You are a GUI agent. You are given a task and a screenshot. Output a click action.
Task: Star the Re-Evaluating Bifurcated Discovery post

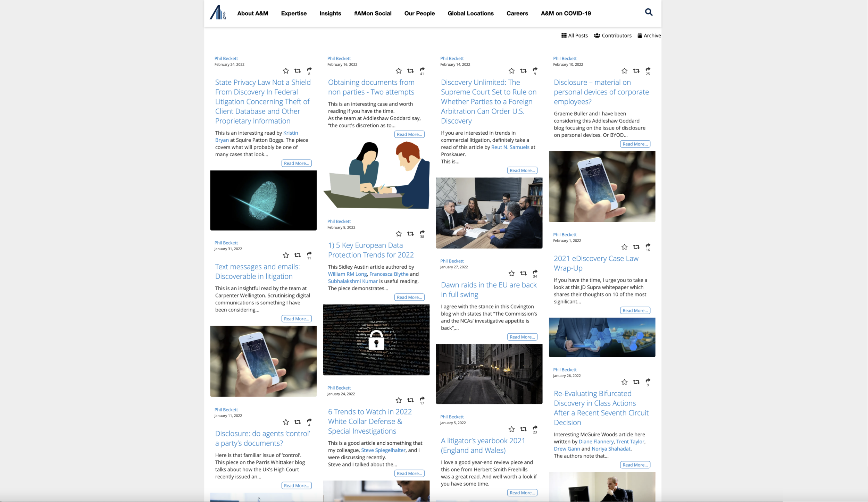click(x=624, y=382)
